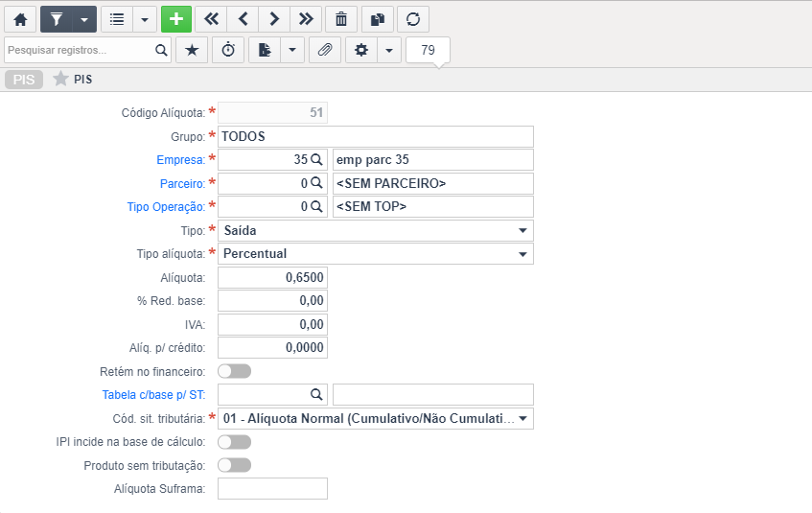Toggle IPI incide na base de cálculo
Image resolution: width=812 pixels, height=513 pixels.
click(x=235, y=441)
